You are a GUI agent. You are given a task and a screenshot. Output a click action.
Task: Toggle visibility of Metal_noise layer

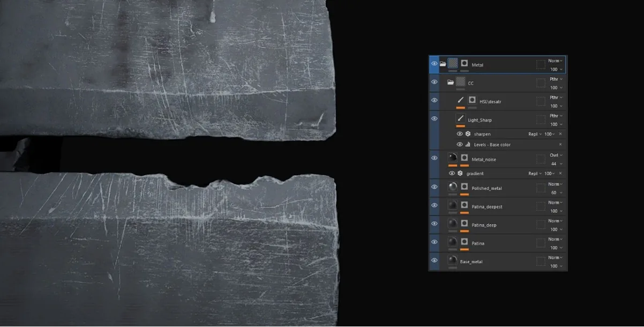434,158
